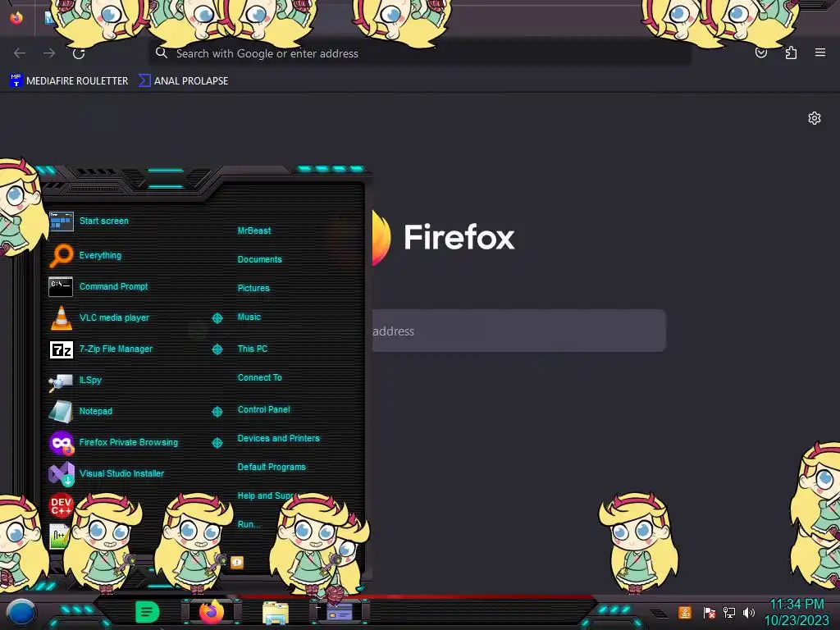
Task: Open Devices and Printers
Action: 279,438
